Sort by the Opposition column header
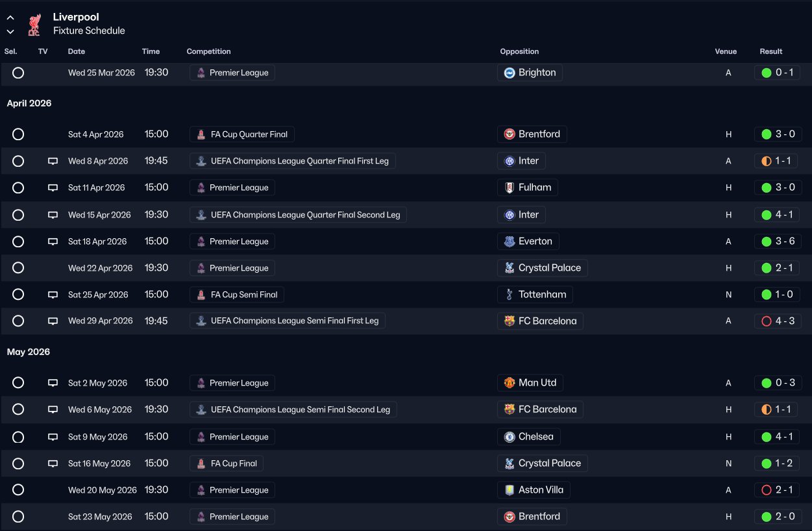The height and width of the screenshot is (531, 812). click(519, 51)
